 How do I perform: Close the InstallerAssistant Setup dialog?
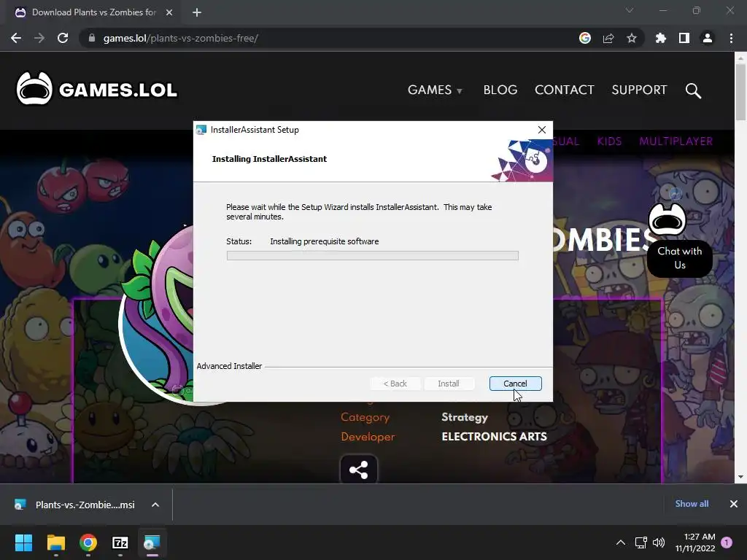542,130
